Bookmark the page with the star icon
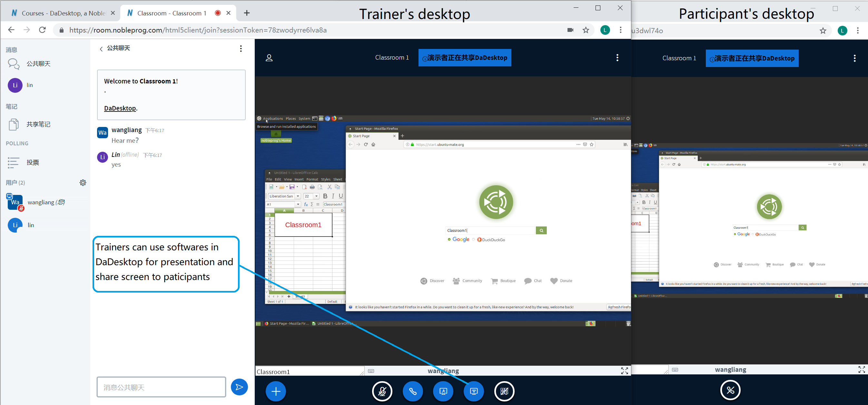This screenshot has height=405, width=868. coord(586,30)
